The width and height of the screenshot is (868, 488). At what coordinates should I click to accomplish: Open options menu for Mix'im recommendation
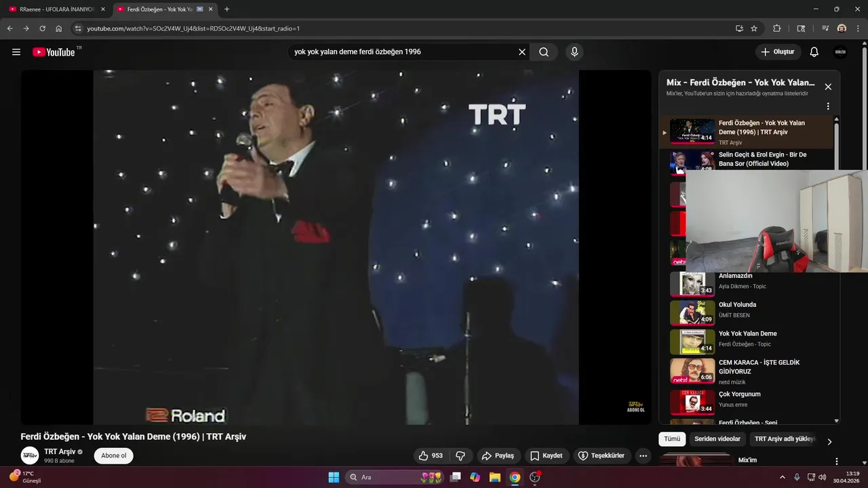[836, 461]
